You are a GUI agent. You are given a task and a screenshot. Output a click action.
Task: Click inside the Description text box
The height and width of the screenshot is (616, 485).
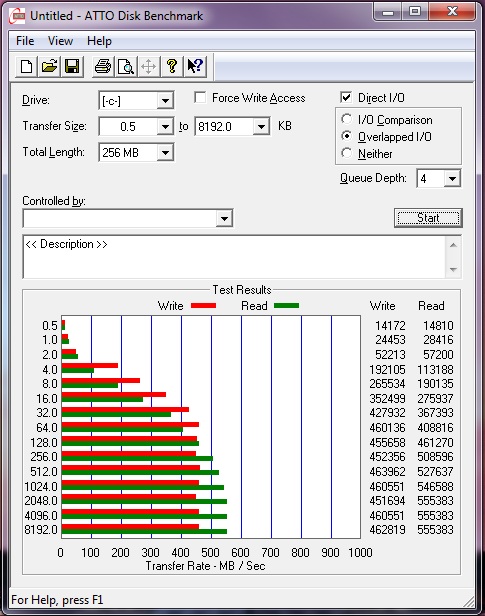pos(234,257)
